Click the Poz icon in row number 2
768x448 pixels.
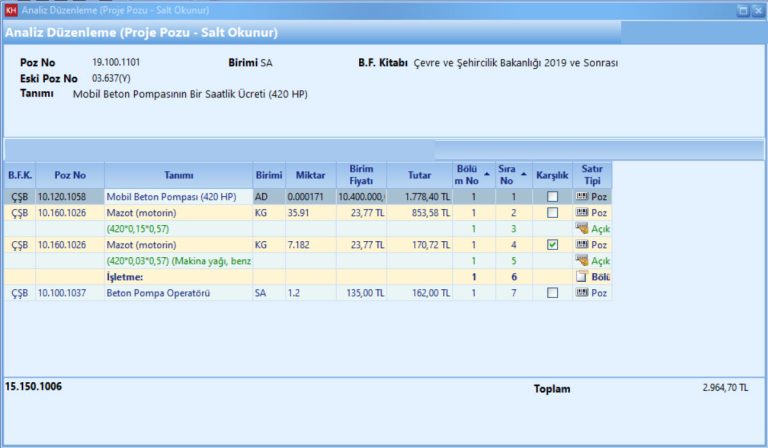pyautogui.click(x=581, y=213)
